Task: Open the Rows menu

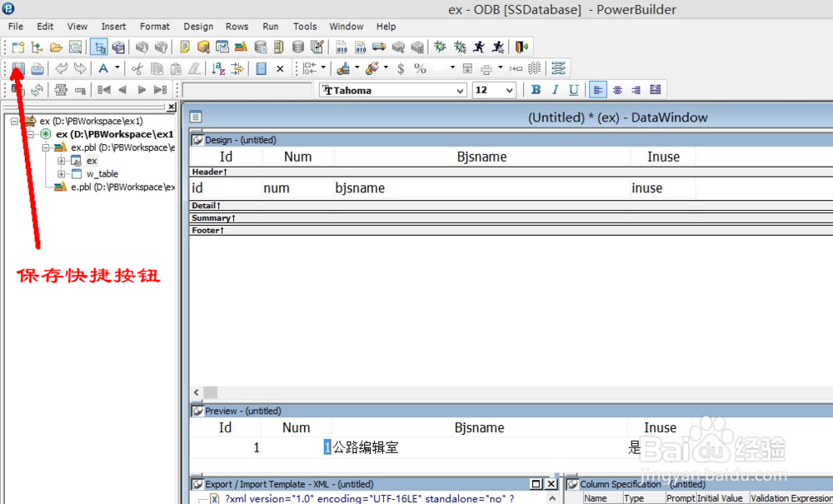Action: [237, 27]
